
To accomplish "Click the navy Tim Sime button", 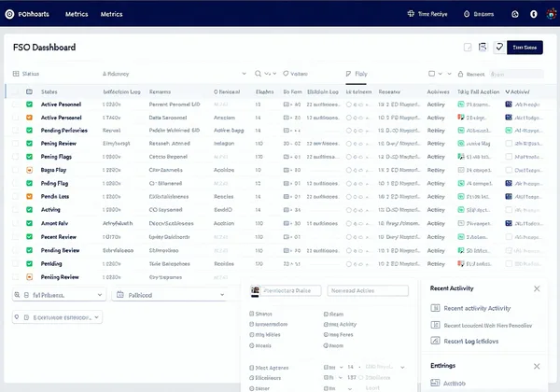I will coord(525,47).
